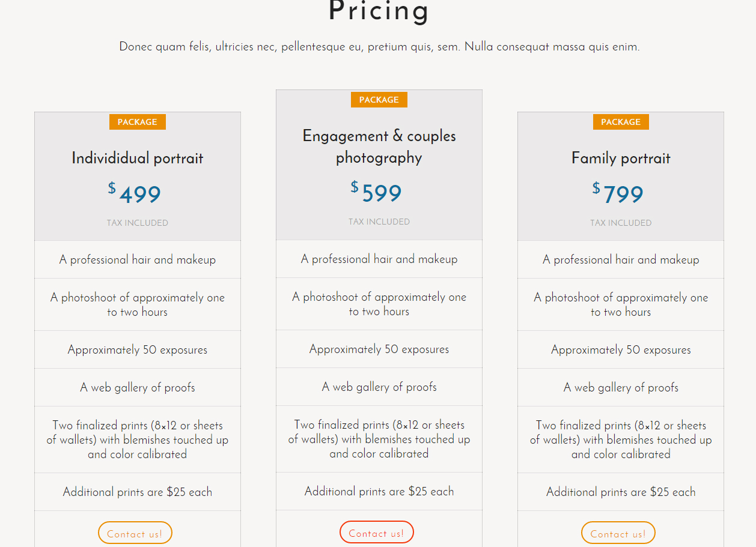Click the PACKAGE badge above Individual portrait

(138, 122)
